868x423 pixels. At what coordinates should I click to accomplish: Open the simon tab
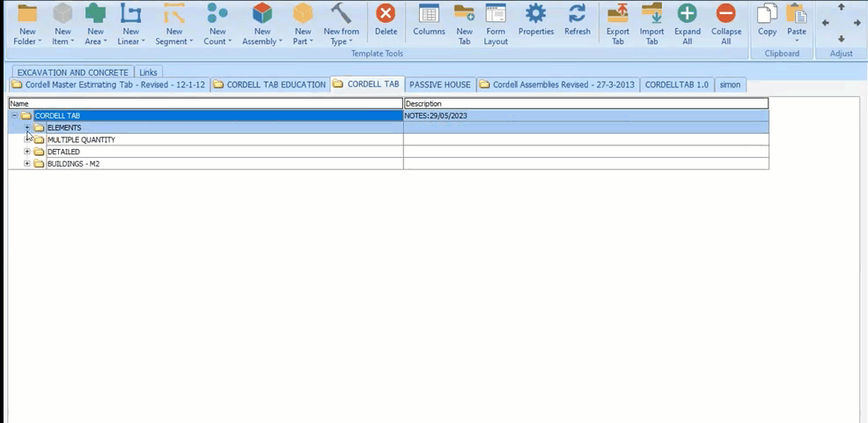[x=730, y=85]
